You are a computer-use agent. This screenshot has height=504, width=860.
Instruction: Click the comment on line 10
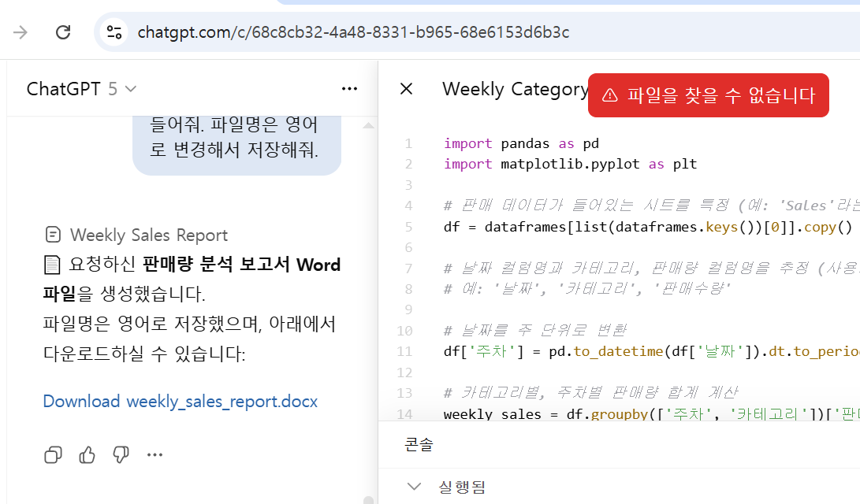(x=535, y=331)
